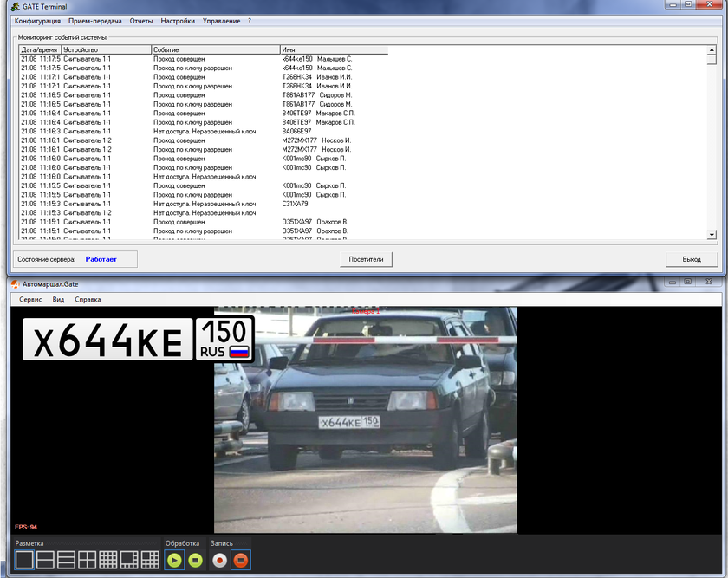Switch to the two-row split layout
Screen dimensions: 728x578
pos(45,560)
